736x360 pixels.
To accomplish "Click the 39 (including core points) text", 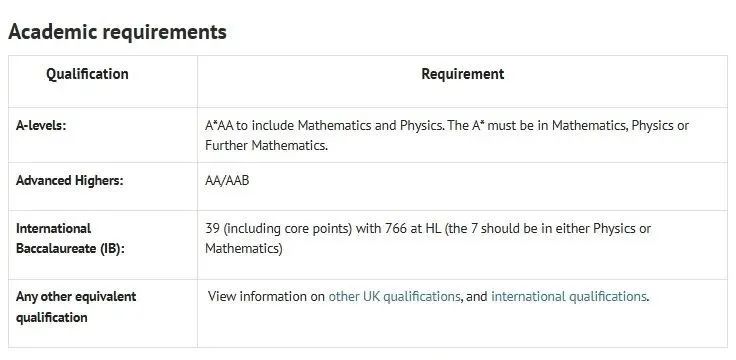I will 279,229.
